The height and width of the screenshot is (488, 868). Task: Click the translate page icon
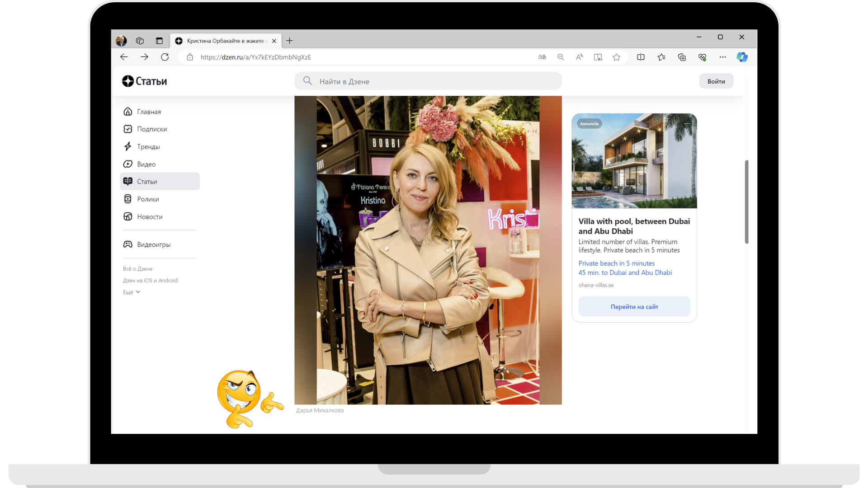(542, 57)
